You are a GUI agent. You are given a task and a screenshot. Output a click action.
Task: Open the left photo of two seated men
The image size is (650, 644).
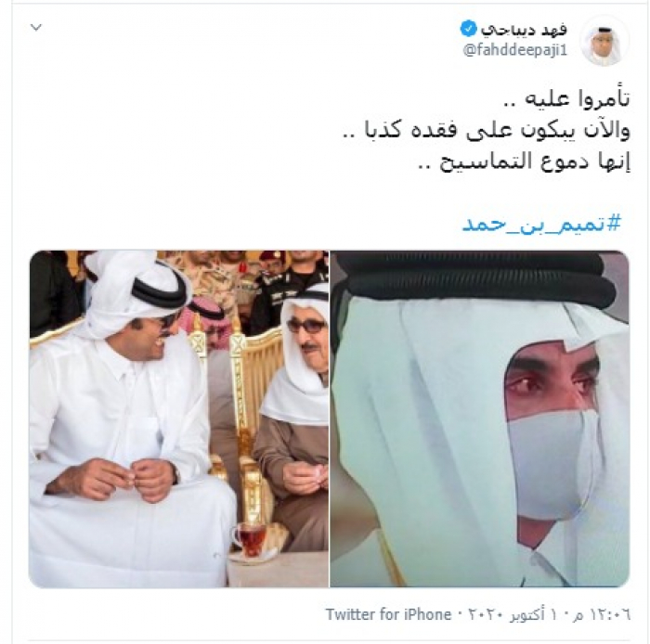(x=179, y=419)
